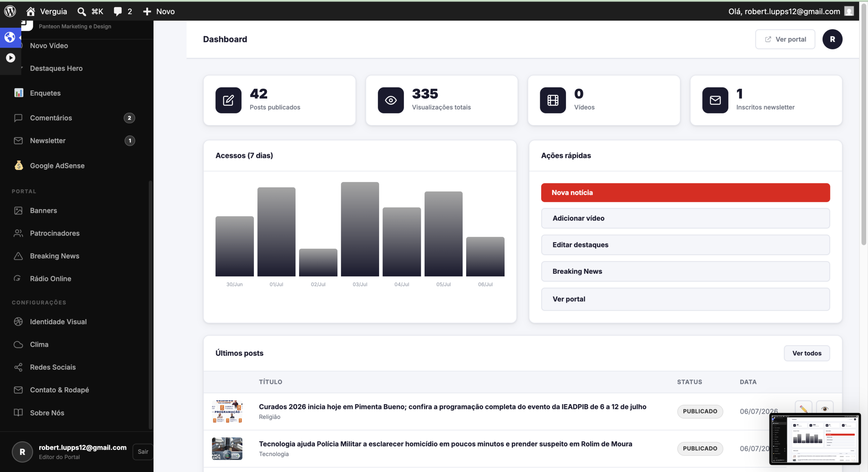Select the globe portal icon in sidebar

(x=10, y=37)
